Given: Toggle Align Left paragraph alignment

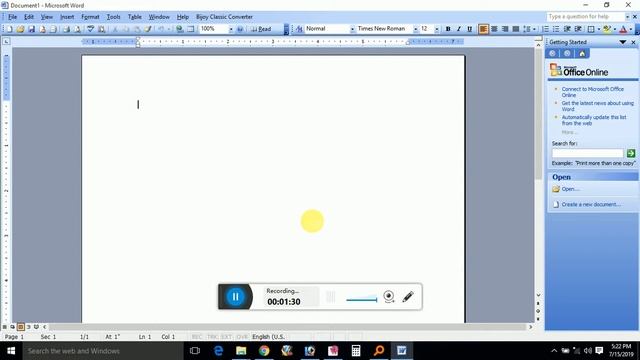Looking at the screenshot, I should [x=483, y=29].
